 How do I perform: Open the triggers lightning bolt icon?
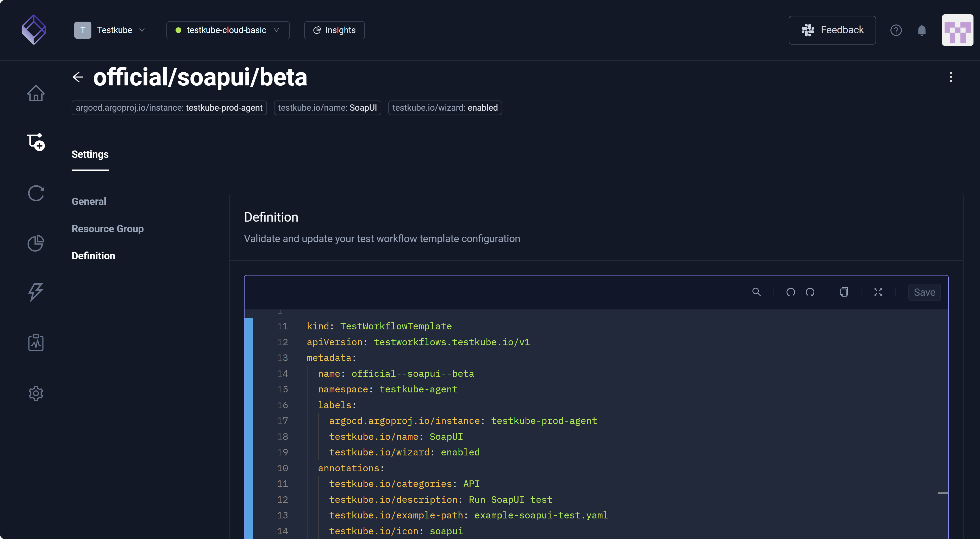pos(36,292)
